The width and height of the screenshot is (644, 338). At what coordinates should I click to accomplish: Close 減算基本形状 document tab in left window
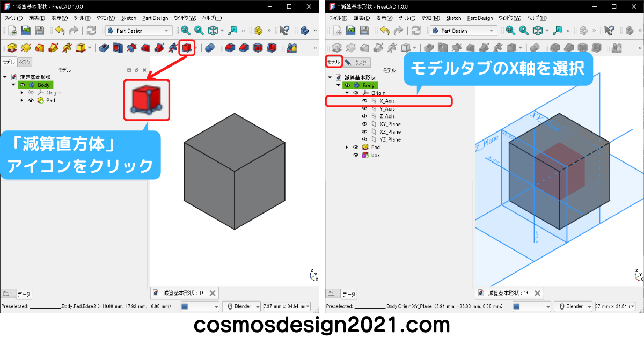click(213, 293)
